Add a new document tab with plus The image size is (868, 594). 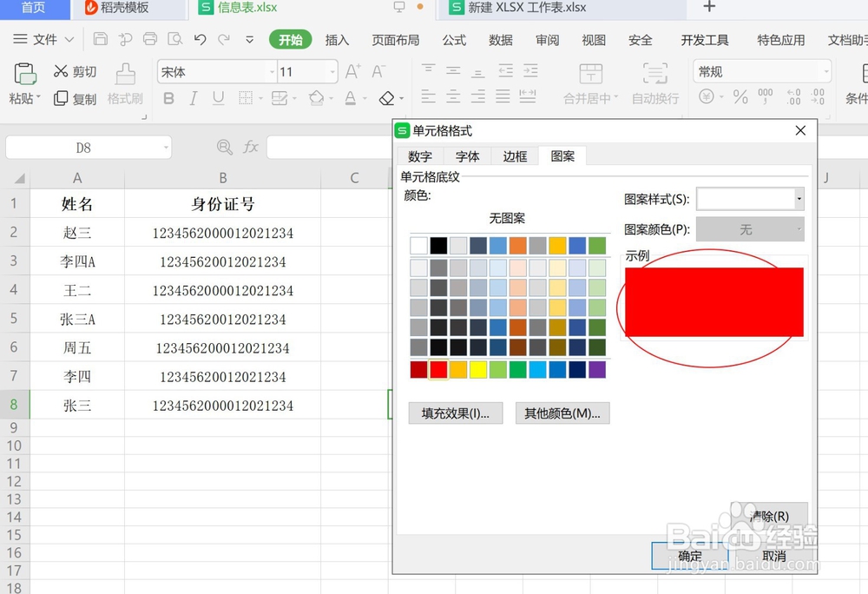pos(709,7)
